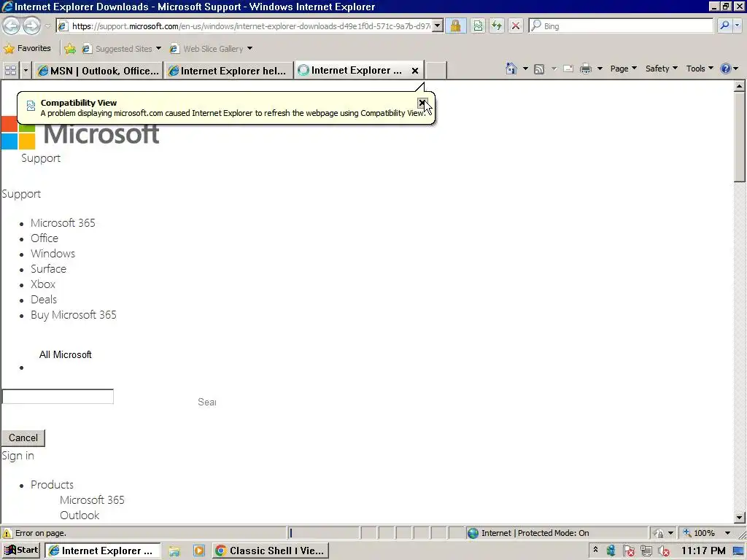The width and height of the screenshot is (747, 560).
Task: Click the Deals link
Action: (44, 300)
